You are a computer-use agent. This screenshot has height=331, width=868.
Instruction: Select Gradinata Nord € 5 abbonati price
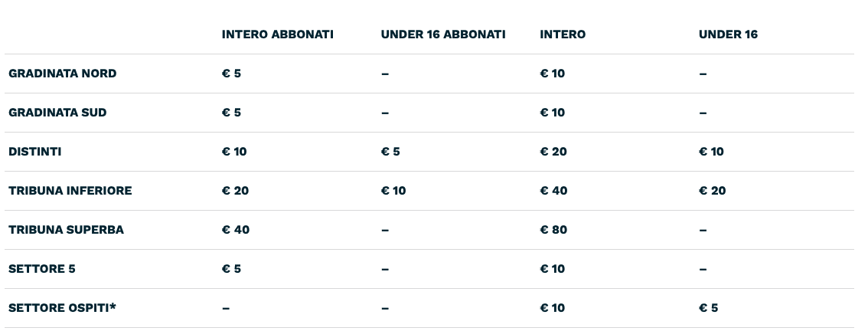click(x=231, y=74)
